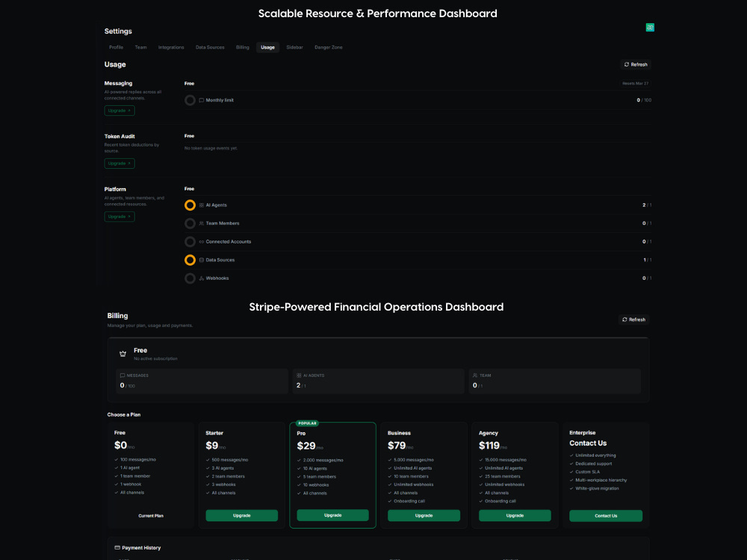Open the Integrations tab

coord(171,47)
